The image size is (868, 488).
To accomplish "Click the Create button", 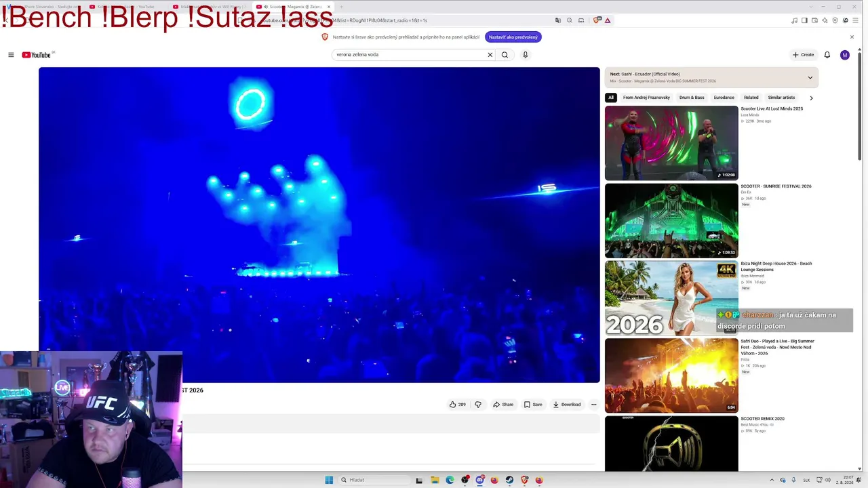I will (x=804, y=55).
